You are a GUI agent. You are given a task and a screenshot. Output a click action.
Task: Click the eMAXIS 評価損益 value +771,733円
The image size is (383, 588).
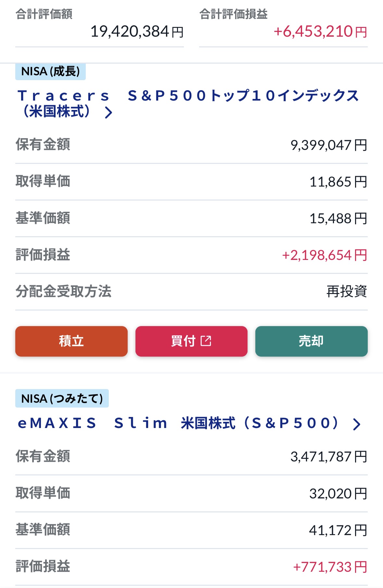[330, 567]
